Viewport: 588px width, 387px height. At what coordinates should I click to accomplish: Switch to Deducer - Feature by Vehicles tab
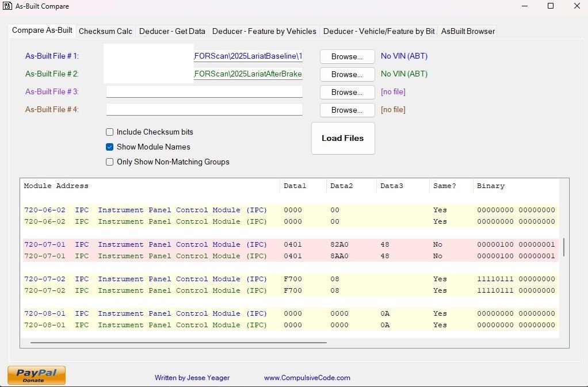point(264,31)
